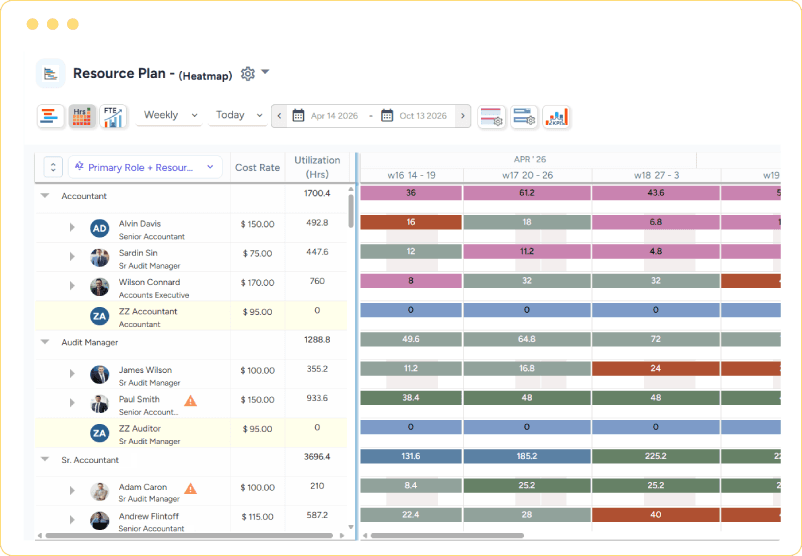The image size is (802, 556).
Task: Expand Paul Smith row
Action: tap(72, 403)
